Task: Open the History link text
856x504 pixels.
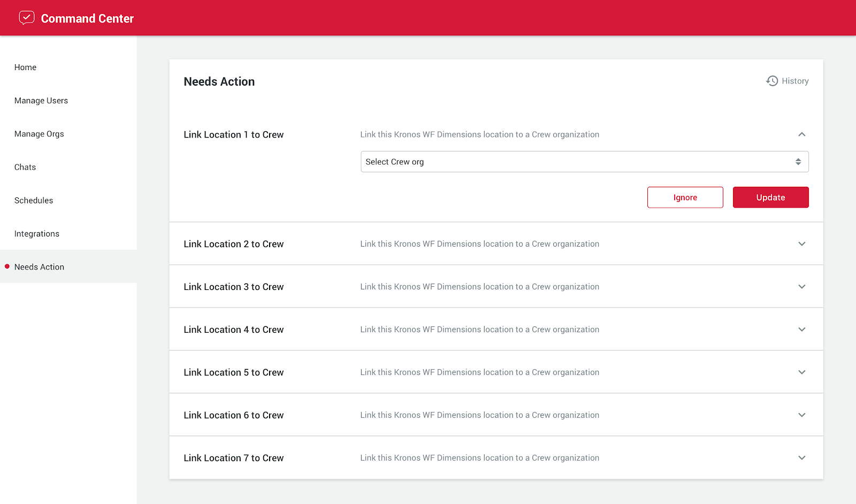Action: 795,81
